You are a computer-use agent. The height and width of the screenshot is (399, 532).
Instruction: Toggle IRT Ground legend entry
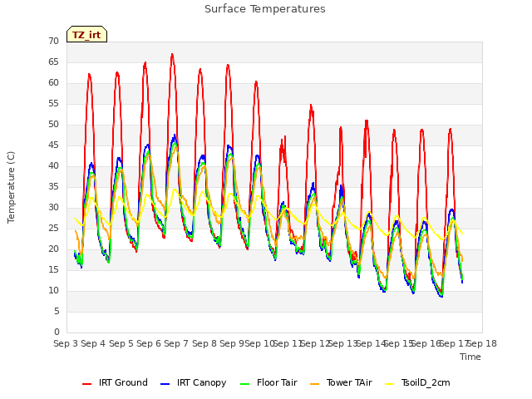click(x=115, y=382)
